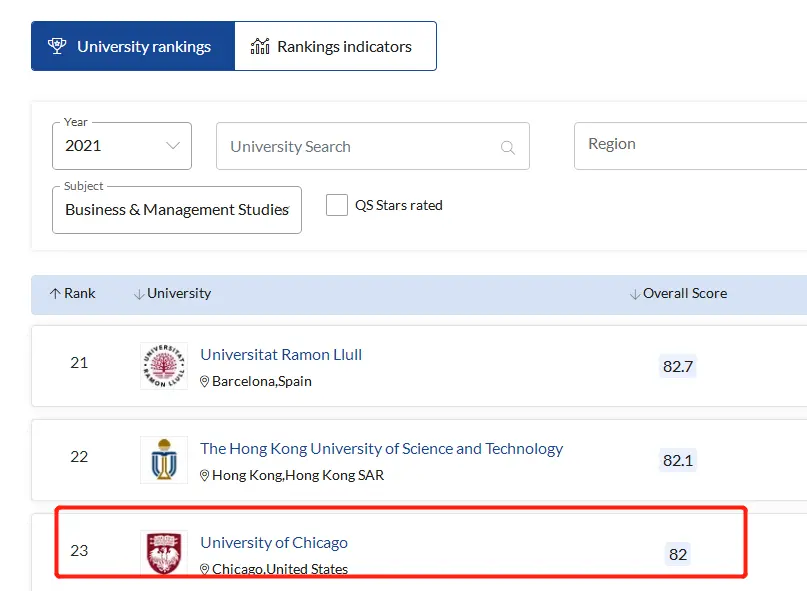This screenshot has height=591, width=807.
Task: Open the Region filter dropdown
Action: point(690,146)
